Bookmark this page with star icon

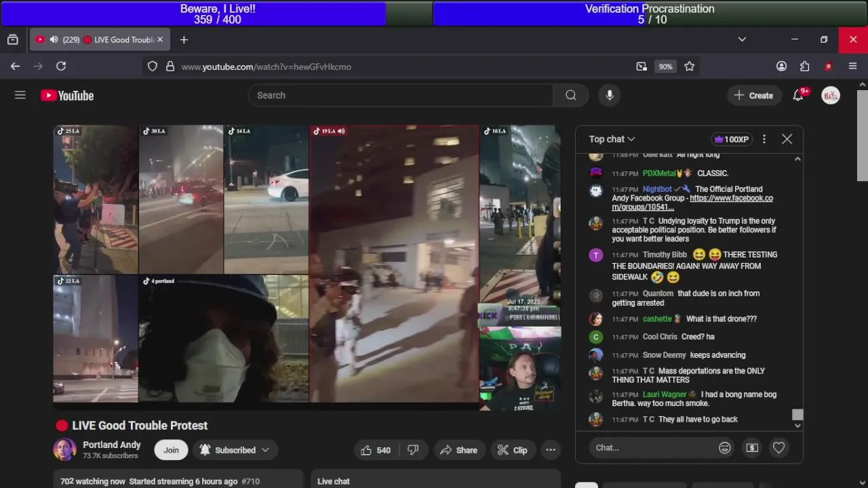pyautogui.click(x=690, y=66)
